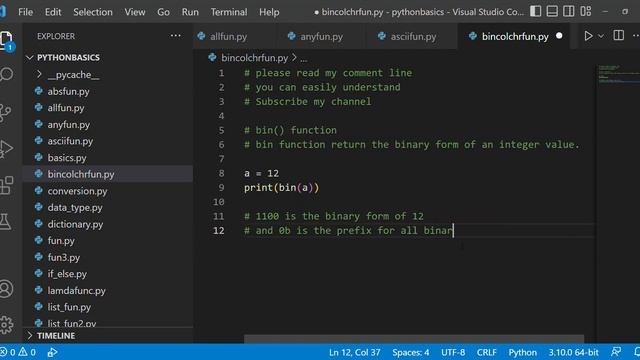Open Explorer views and more actions ellipsis

pos(176,36)
